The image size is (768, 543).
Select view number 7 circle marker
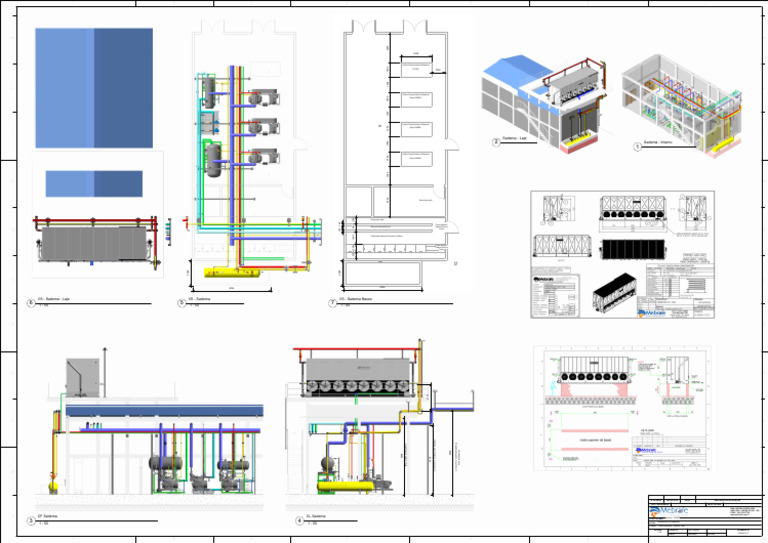pos(333,303)
